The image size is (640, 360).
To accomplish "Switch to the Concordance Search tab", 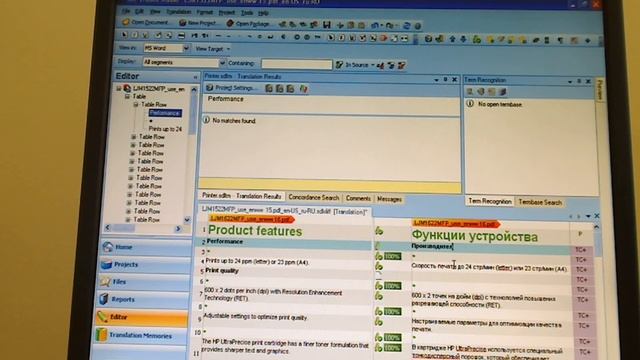I will click(313, 198).
